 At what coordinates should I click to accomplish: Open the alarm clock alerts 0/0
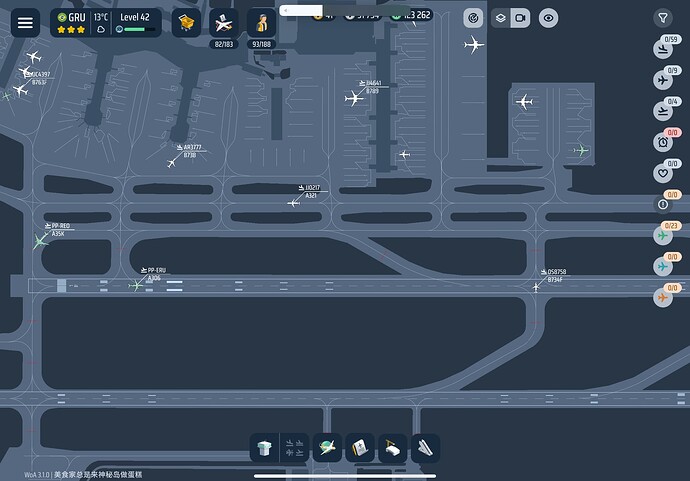[x=663, y=142]
